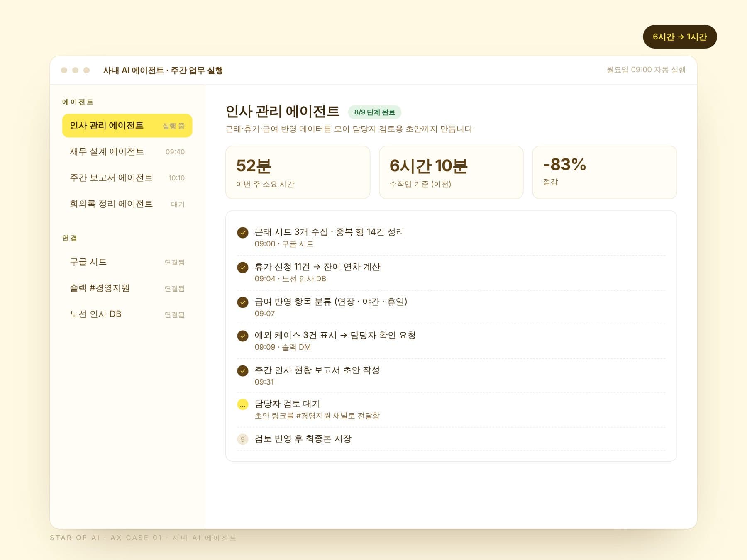The image size is (747, 560).
Task: Open the 슬랙 #경영지원 connection
Action: [127, 288]
